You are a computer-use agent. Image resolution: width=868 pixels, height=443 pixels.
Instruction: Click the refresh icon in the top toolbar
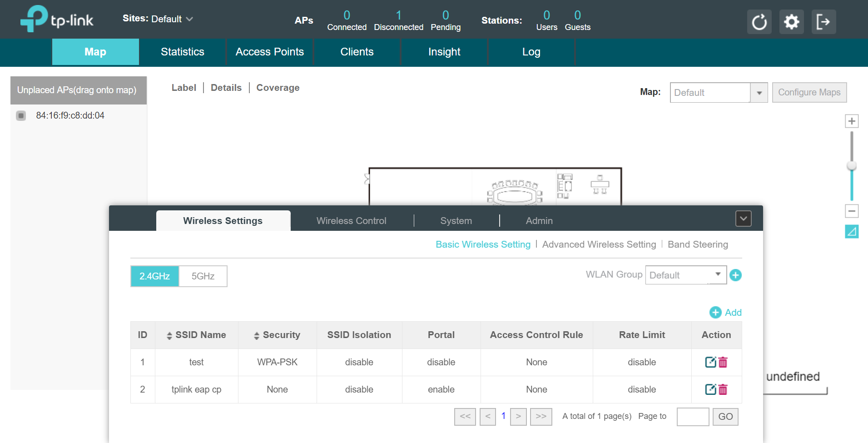coord(759,21)
